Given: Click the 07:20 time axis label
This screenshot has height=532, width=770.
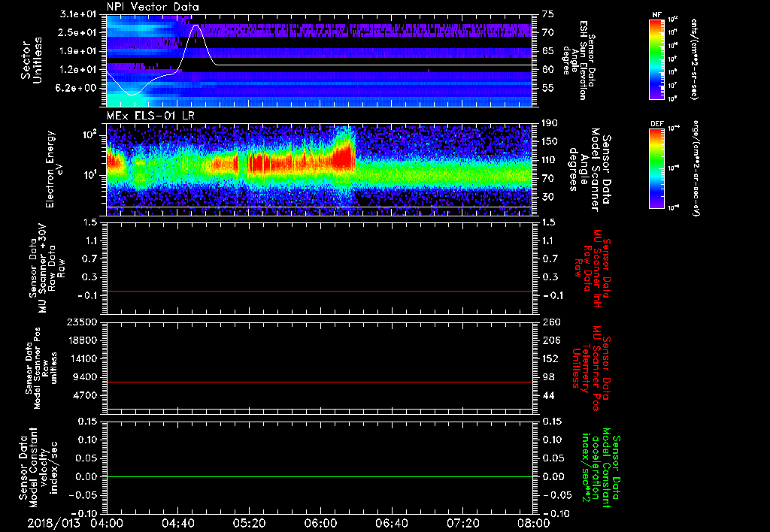Looking at the screenshot, I should [x=462, y=523].
